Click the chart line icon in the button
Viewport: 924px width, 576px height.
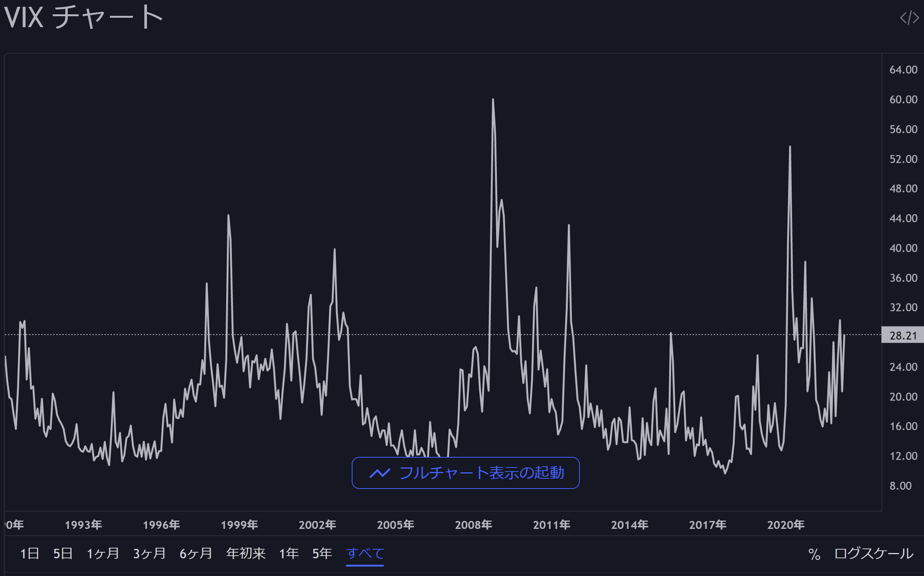(380, 473)
